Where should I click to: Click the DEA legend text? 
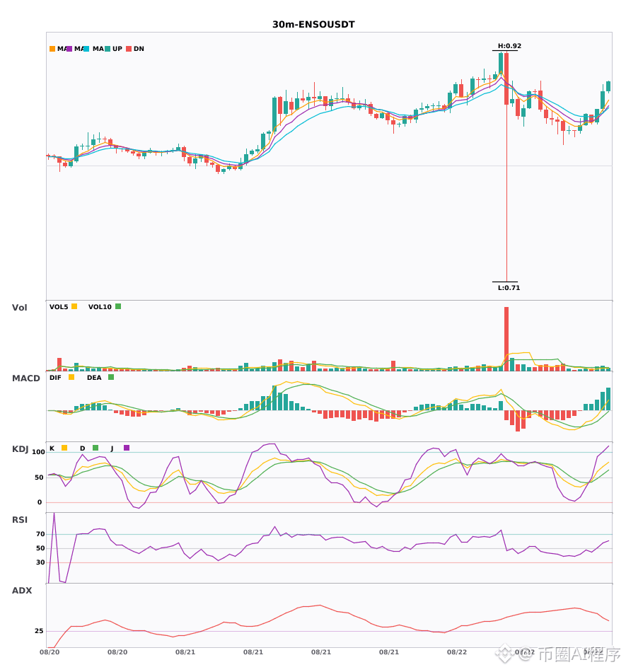94,378
